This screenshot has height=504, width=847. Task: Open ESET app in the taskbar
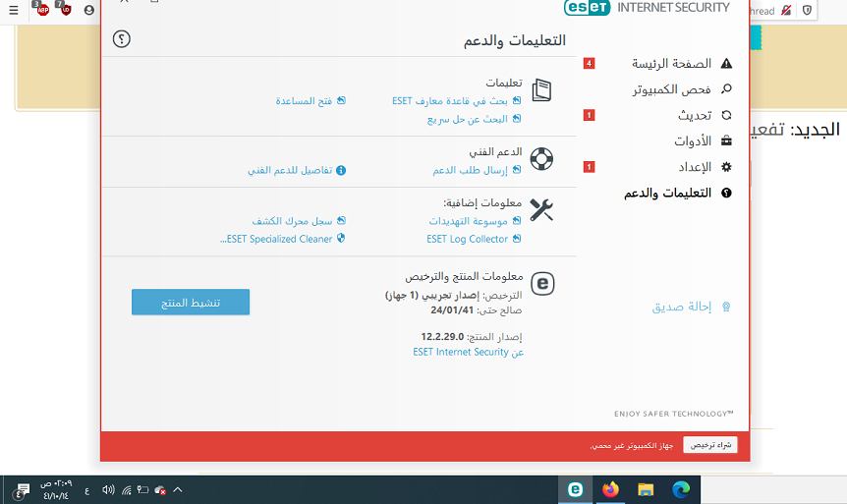[575, 489]
